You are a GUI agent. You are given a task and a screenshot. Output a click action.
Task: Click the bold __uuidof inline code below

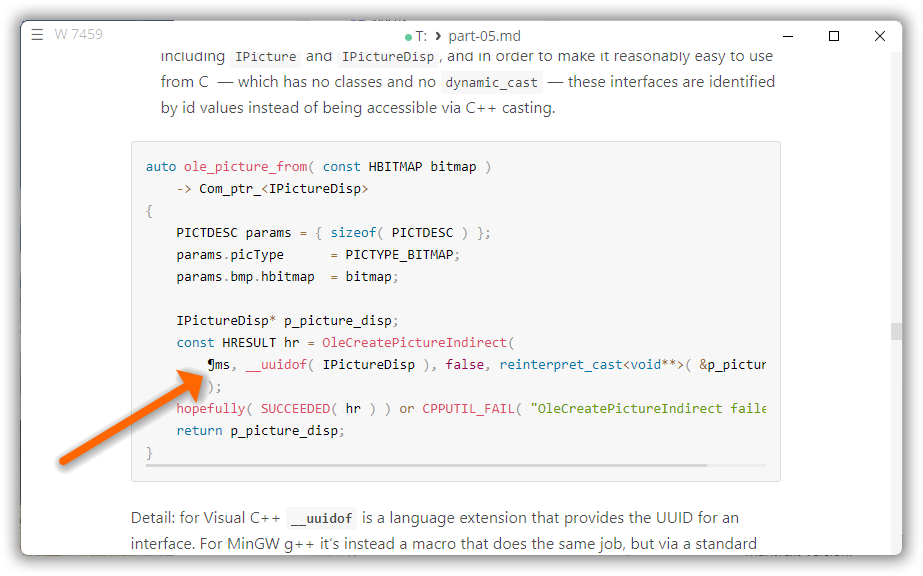click(322, 519)
